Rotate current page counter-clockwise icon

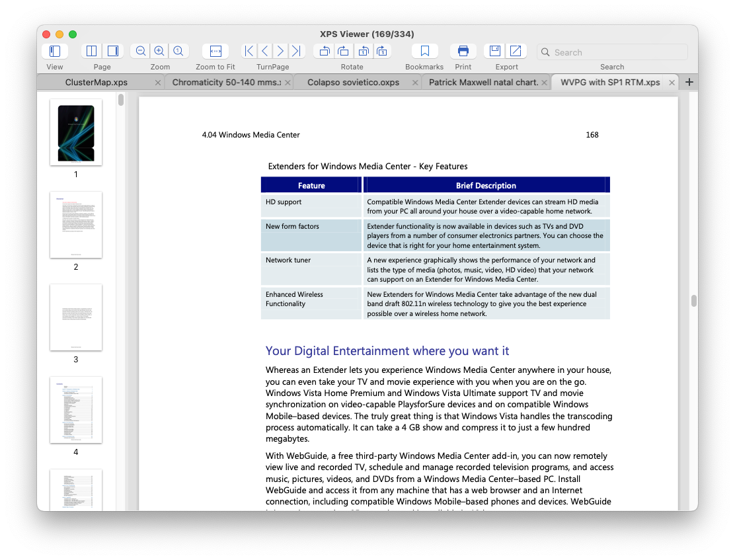(363, 51)
